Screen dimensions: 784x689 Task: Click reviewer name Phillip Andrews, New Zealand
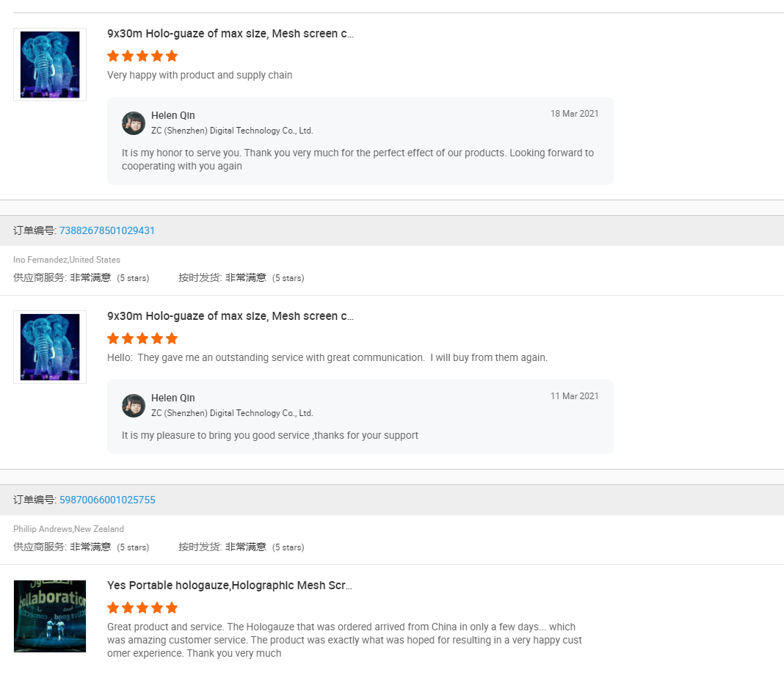[x=68, y=528]
